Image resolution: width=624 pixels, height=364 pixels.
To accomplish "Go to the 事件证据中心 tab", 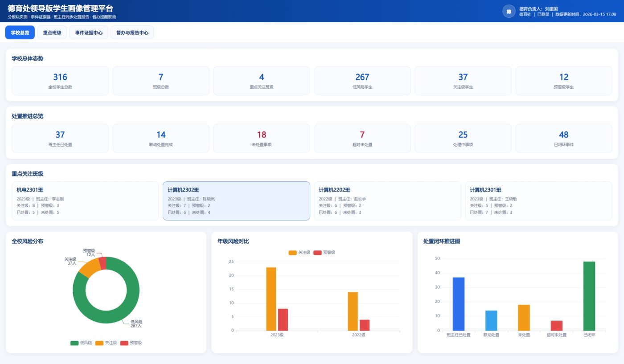I will pyautogui.click(x=89, y=33).
